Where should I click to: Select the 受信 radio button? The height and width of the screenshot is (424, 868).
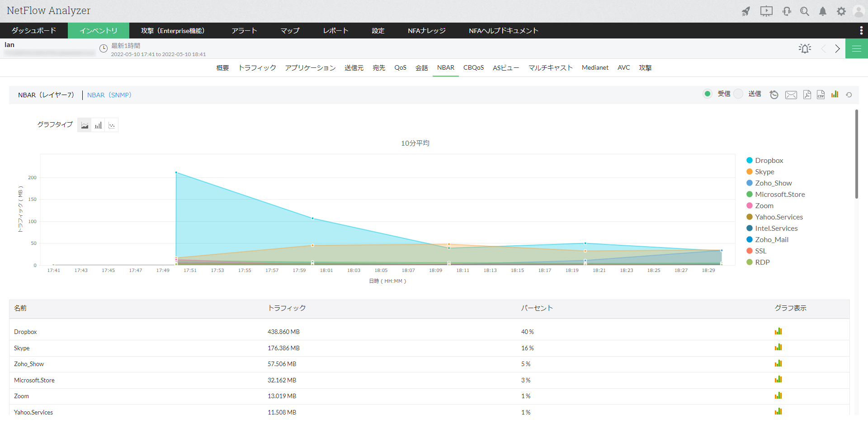[708, 94]
